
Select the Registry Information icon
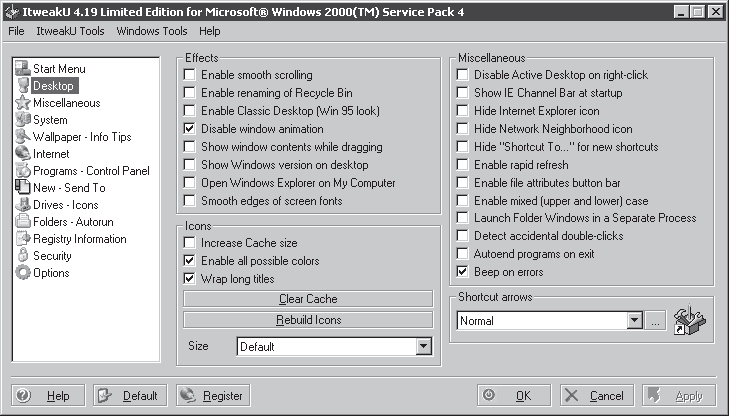tap(23, 239)
